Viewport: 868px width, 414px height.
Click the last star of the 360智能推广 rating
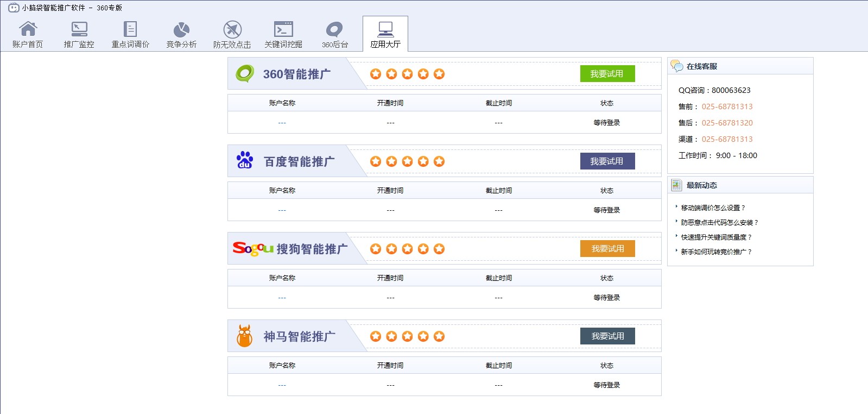click(x=439, y=74)
